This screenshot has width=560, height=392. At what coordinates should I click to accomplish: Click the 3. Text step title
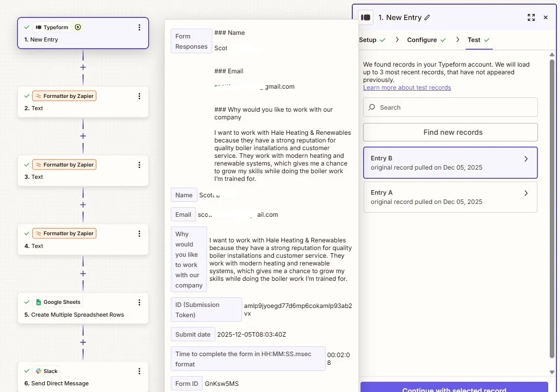(33, 177)
